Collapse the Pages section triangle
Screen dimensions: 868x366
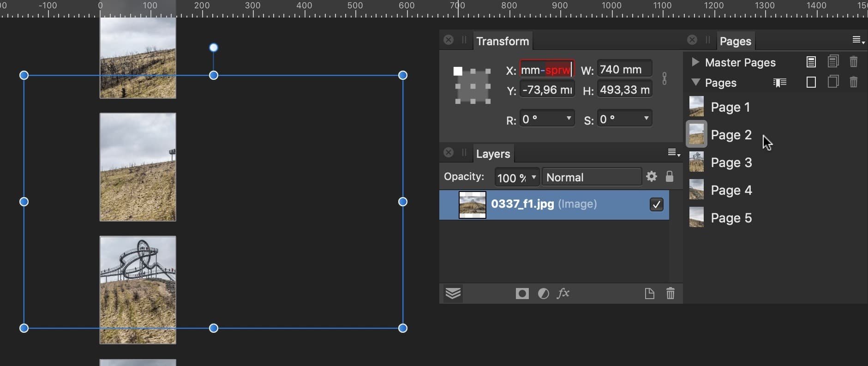click(x=695, y=83)
